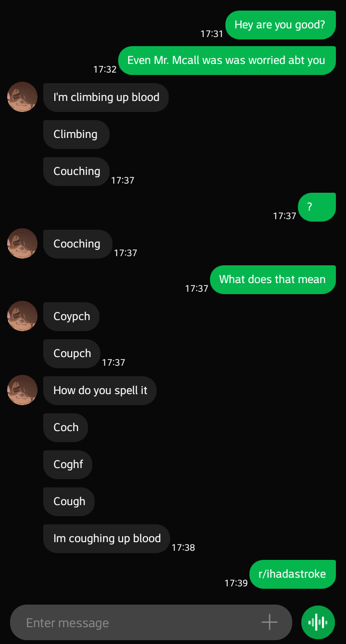The width and height of the screenshot is (346, 644).
Task: Tap the 'Cough' message bubble
Action: pyautogui.click(x=69, y=501)
